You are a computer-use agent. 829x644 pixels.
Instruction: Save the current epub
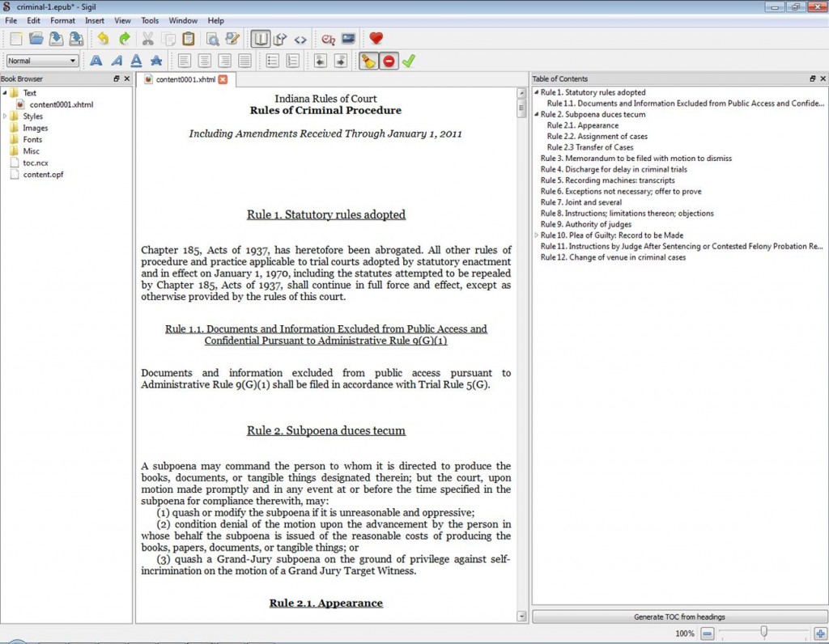click(x=56, y=39)
